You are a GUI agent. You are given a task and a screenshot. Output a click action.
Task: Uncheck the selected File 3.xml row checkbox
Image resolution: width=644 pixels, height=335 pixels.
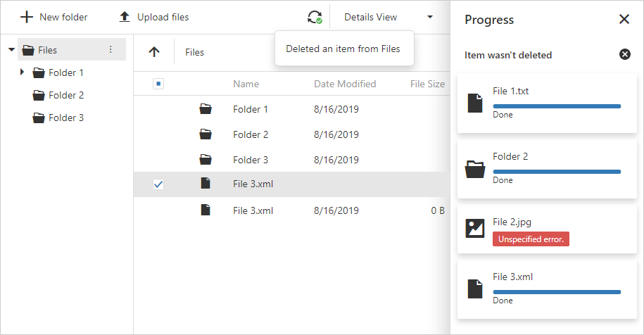158,184
